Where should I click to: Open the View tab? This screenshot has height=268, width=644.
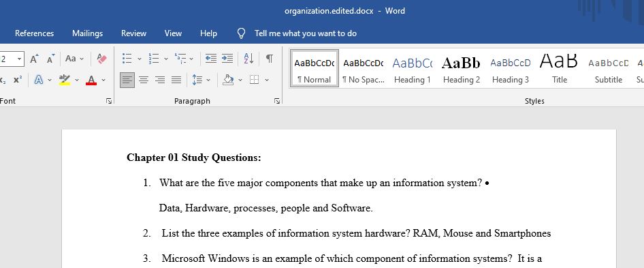(173, 33)
